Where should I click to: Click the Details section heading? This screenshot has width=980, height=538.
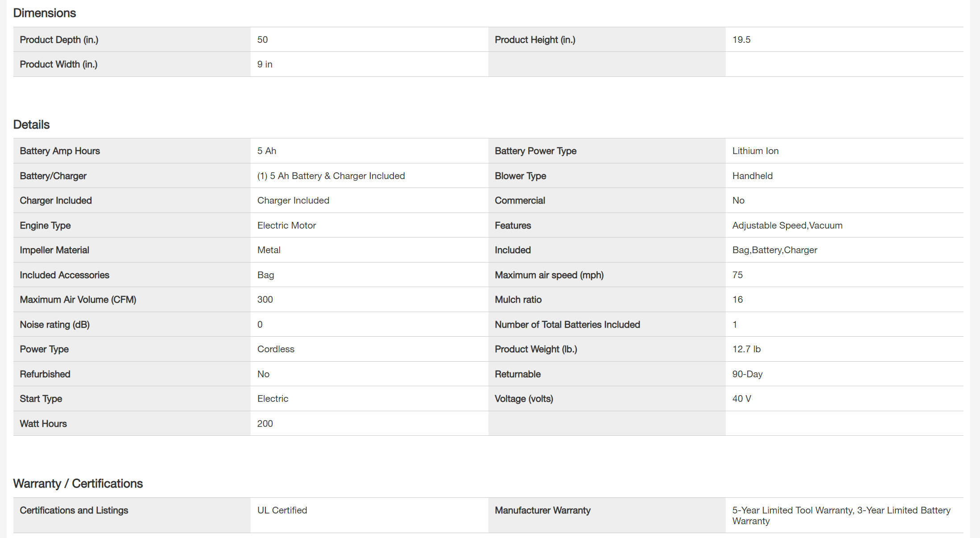coord(31,125)
